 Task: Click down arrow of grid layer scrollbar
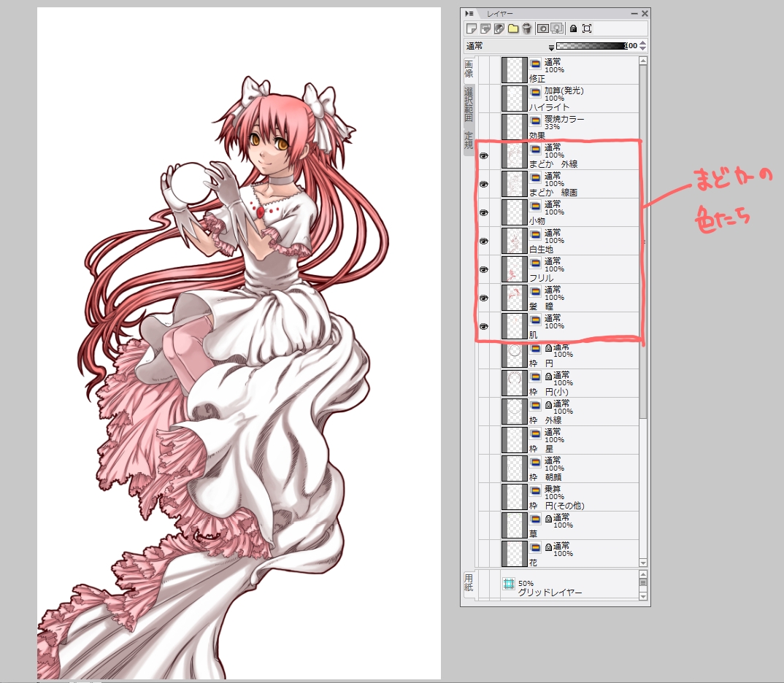pyautogui.click(x=643, y=596)
